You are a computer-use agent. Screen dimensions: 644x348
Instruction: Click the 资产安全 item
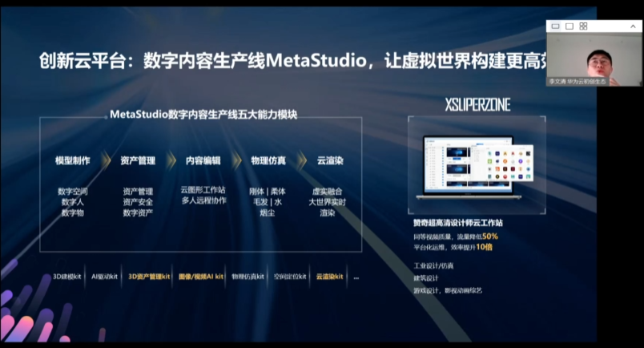click(138, 202)
